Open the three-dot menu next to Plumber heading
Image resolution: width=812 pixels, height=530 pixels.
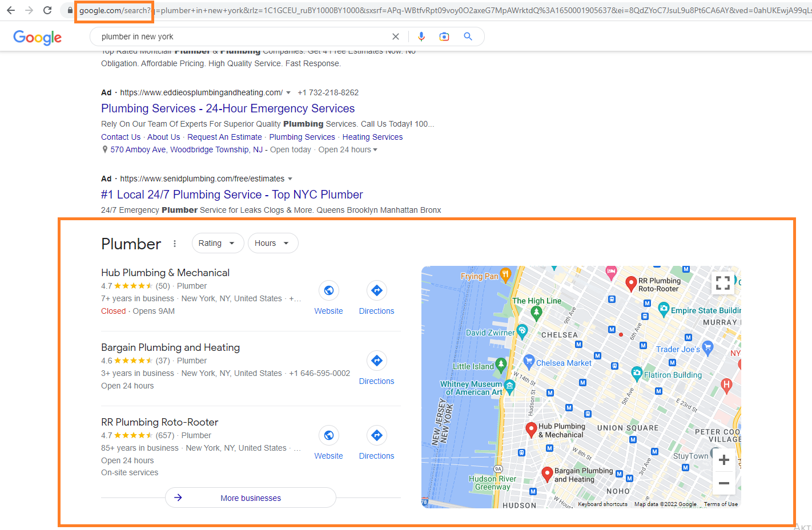175,244
